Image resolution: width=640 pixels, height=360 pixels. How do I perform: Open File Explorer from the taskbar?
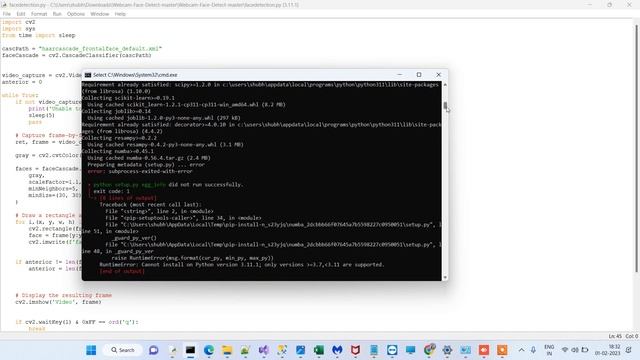[227, 350]
